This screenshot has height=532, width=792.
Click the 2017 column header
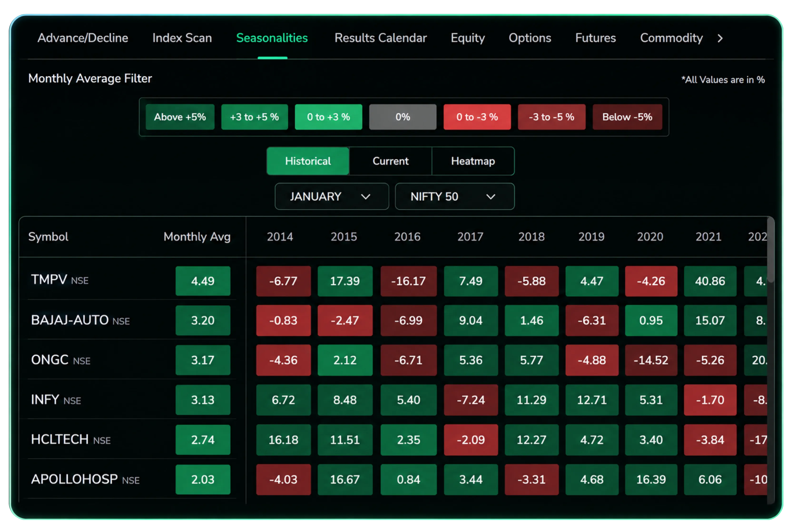click(x=470, y=236)
